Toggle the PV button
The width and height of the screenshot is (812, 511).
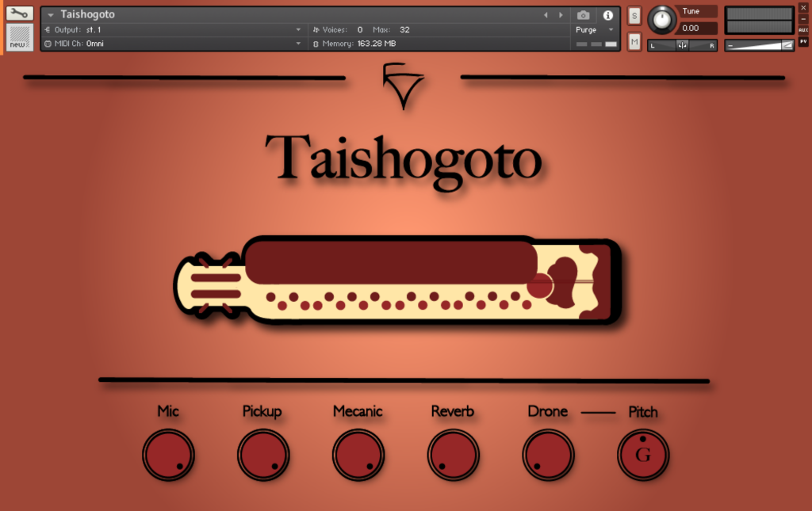pos(803,41)
